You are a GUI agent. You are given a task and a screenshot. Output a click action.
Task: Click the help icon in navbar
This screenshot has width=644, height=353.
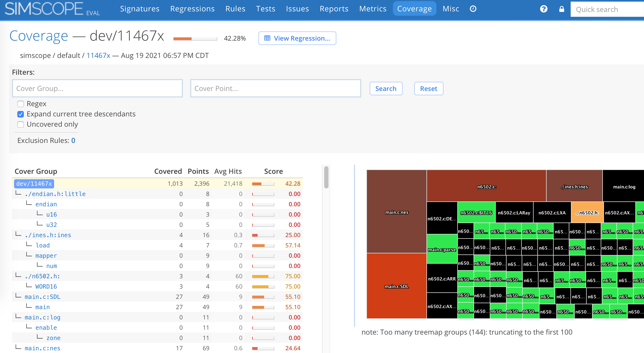[x=543, y=9]
